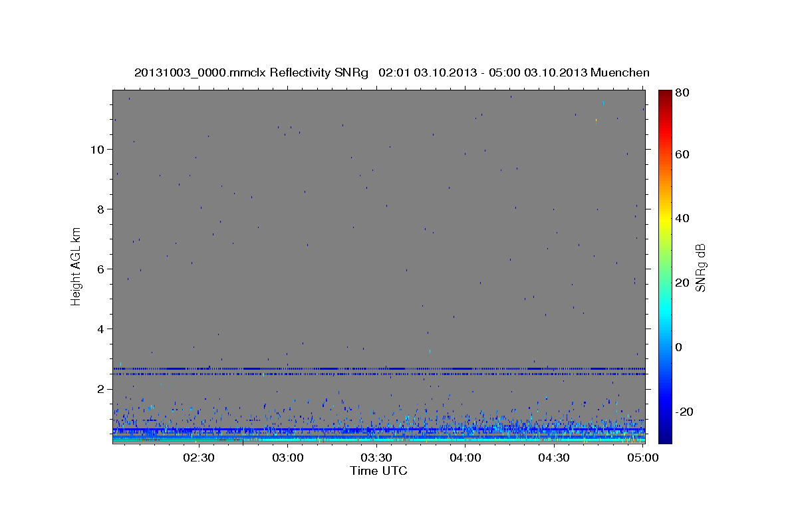Image resolution: width=798 pixels, height=532 pixels.
Task: Click the height tick label '10'
Action: (98, 149)
